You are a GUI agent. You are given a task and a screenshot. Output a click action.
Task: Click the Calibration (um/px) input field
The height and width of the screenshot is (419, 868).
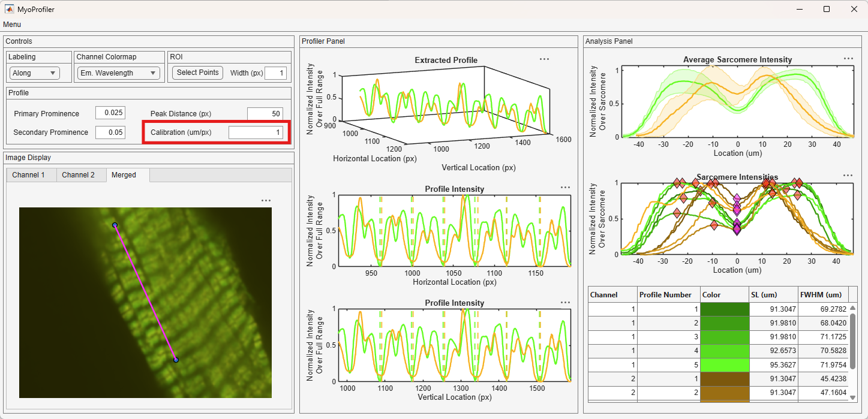[x=256, y=132]
